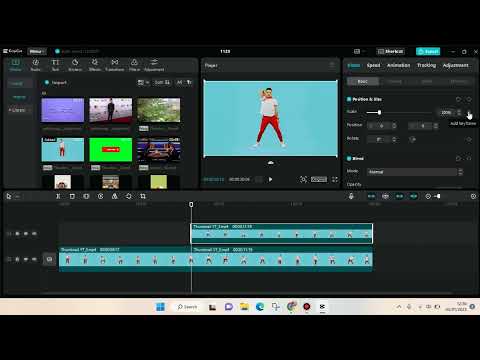The height and width of the screenshot is (360, 480).
Task: Select the purple slide media thumbnail
Action: tap(63, 110)
